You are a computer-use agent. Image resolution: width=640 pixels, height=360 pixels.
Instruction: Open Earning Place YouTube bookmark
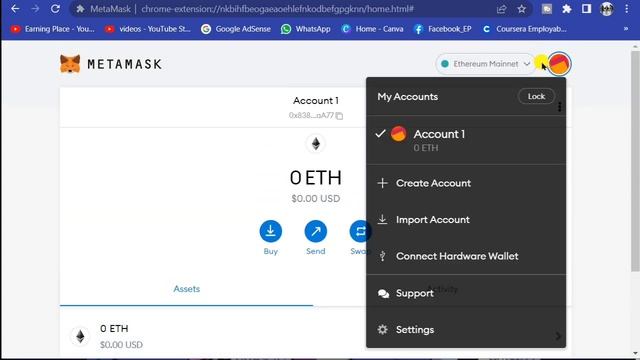(53, 29)
